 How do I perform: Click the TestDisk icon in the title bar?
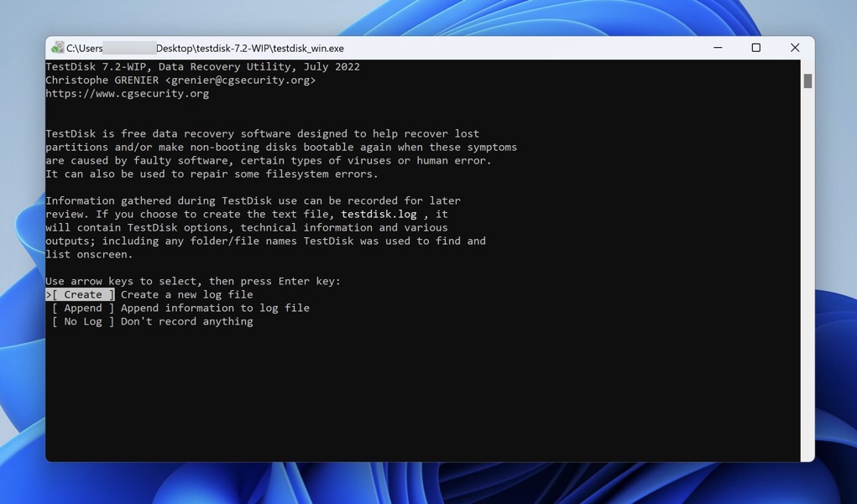[x=58, y=47]
